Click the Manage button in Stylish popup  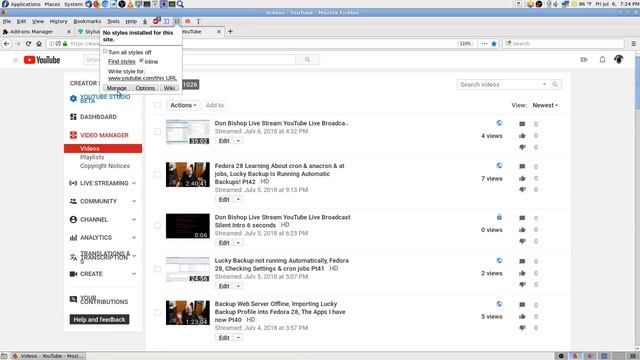[117, 88]
